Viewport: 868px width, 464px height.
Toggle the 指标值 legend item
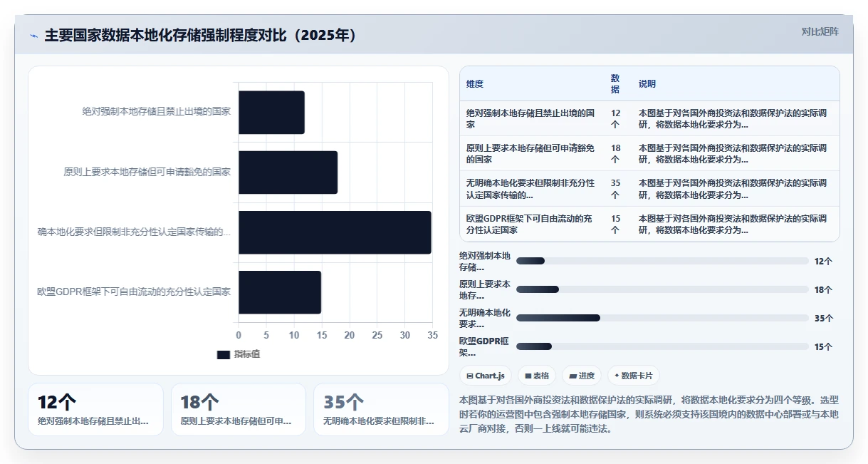[238, 354]
